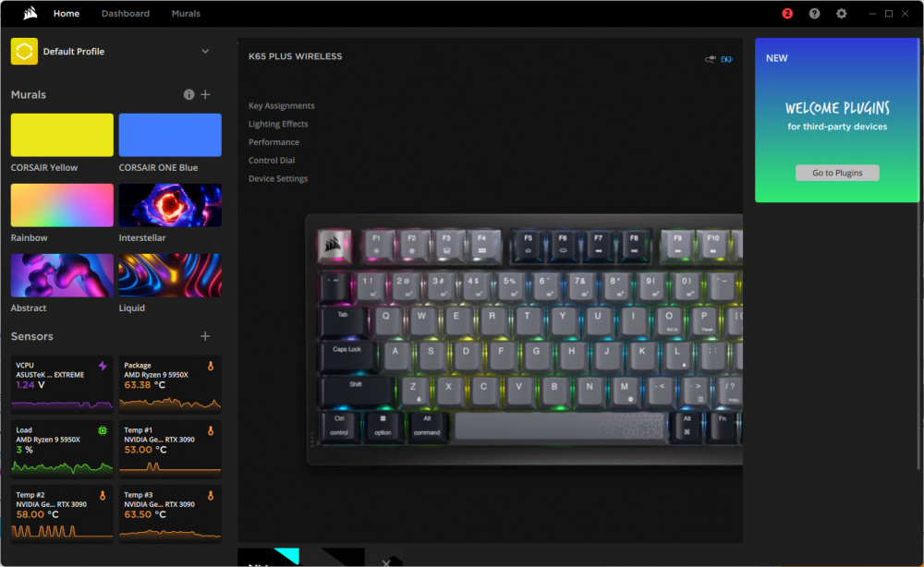Open the VCPU voltage sensor card
Viewport: 924px width, 567px height.
[x=62, y=384]
